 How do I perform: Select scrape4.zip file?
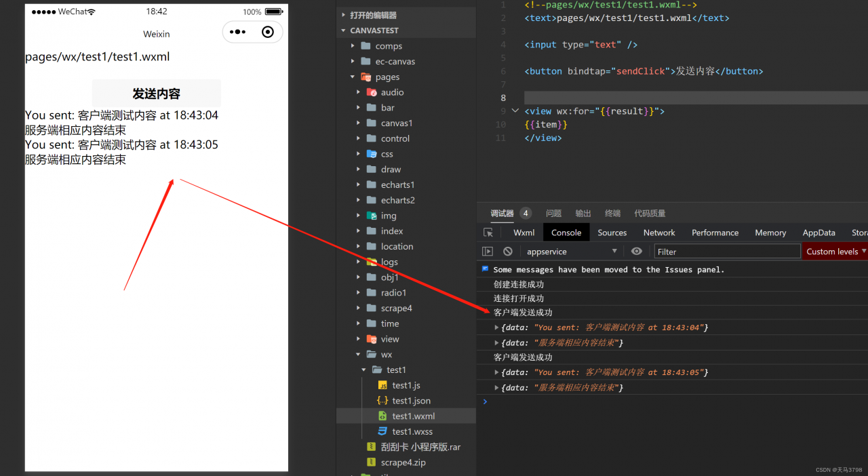click(406, 462)
